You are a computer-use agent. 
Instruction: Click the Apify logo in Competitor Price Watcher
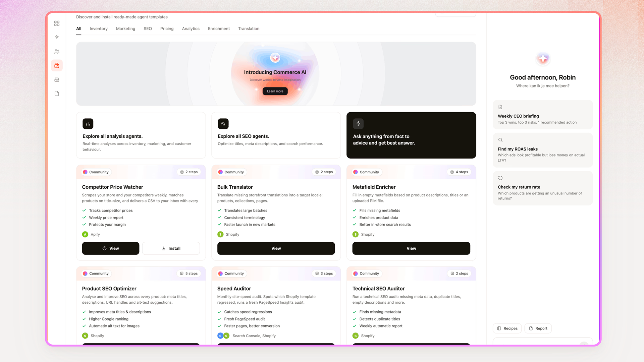pos(85,234)
